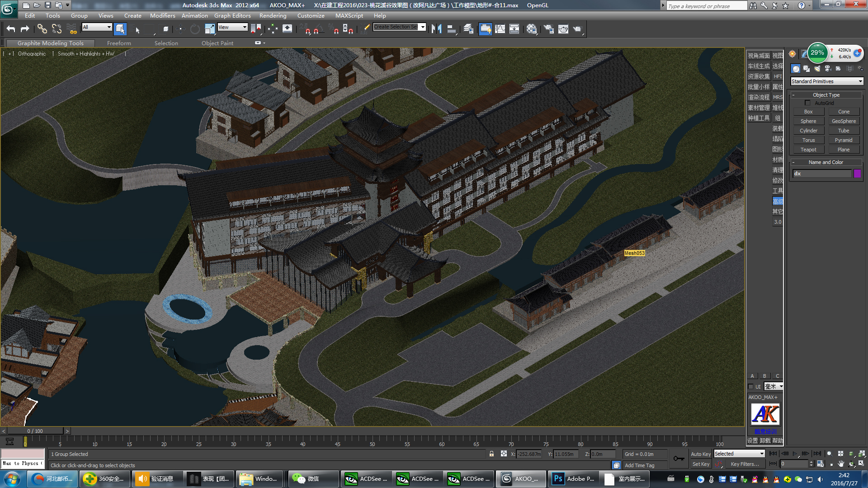Activate the Select and Link tool
This screenshot has width=868, height=488.
[42, 29]
